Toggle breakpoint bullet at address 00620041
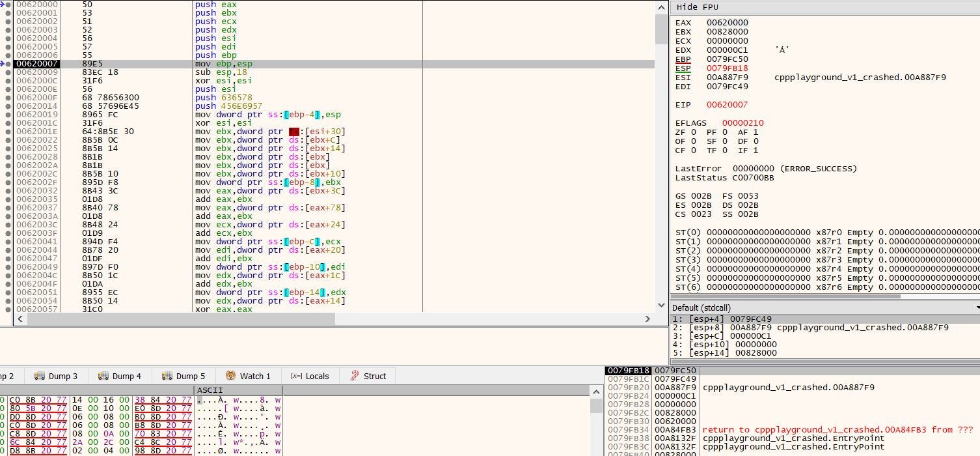The image size is (980, 456). [8, 242]
